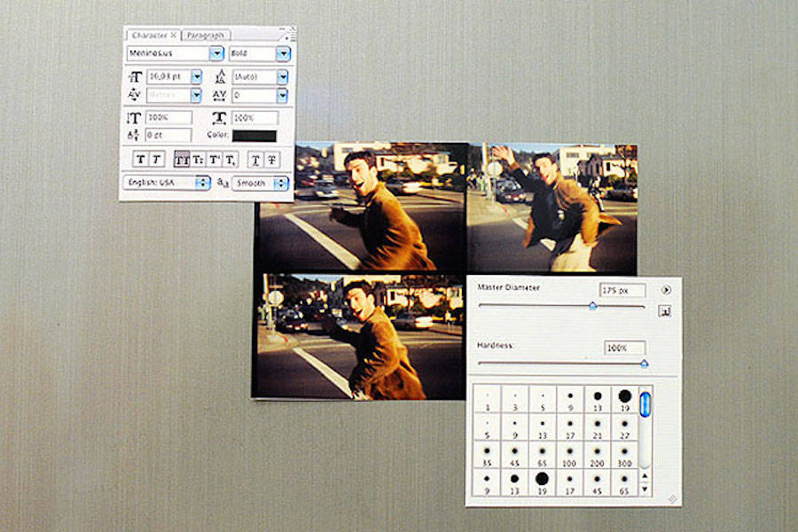This screenshot has height=532, width=798.
Task: Open the leading (Auto) dropdown
Action: click(282, 77)
